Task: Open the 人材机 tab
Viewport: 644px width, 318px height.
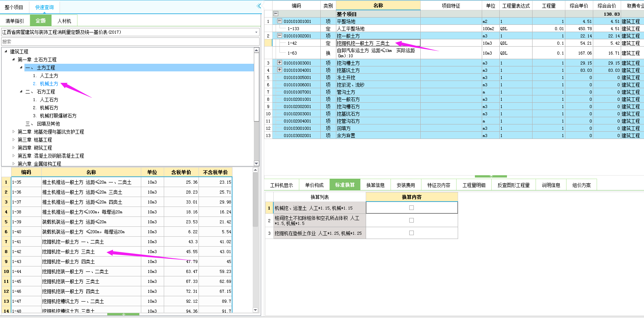Action: [64, 21]
